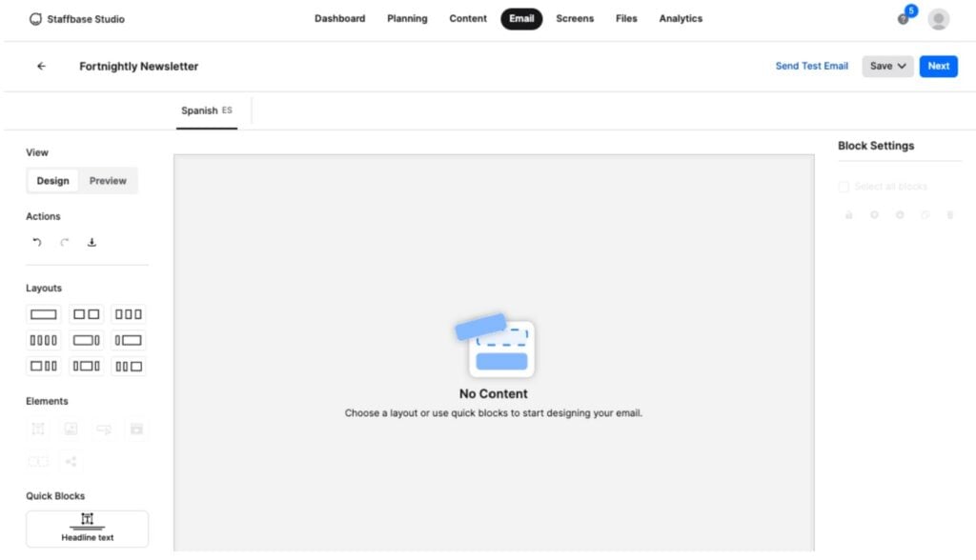Click the download icon under Actions
Image resolution: width=976 pixels, height=560 pixels.
91,242
